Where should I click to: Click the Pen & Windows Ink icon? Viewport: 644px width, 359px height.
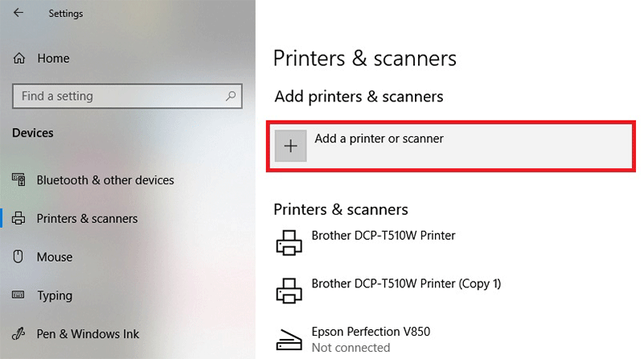point(18,333)
